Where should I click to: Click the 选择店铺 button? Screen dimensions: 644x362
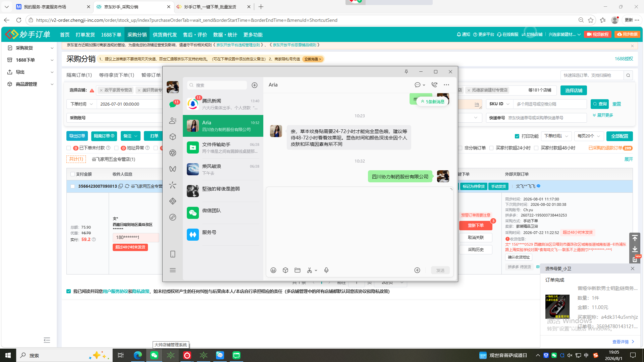(574, 90)
